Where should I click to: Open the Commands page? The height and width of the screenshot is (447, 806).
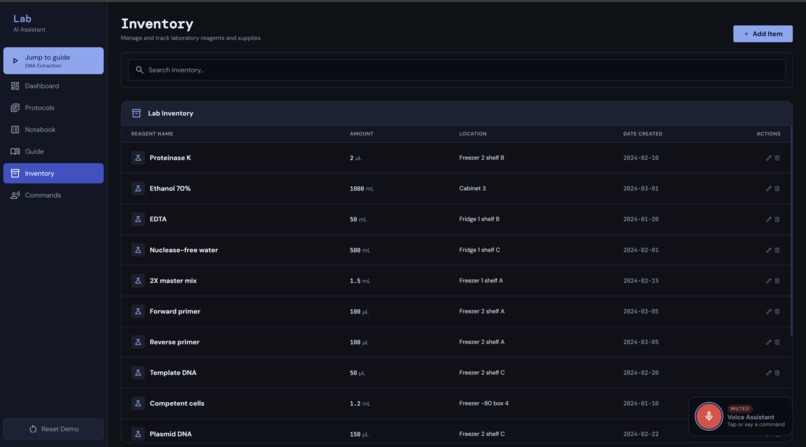click(x=53, y=195)
